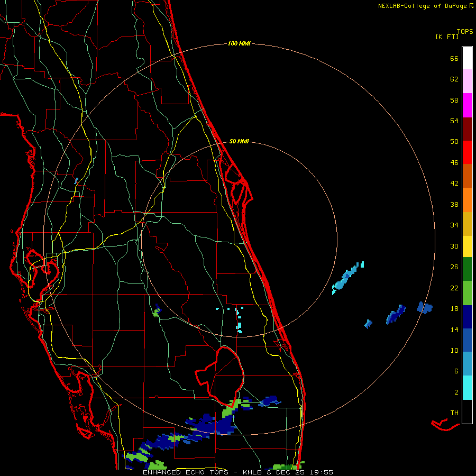Screen dimensions: 476x476
Task: Select the bright red legend swatch
Action: 467,152
